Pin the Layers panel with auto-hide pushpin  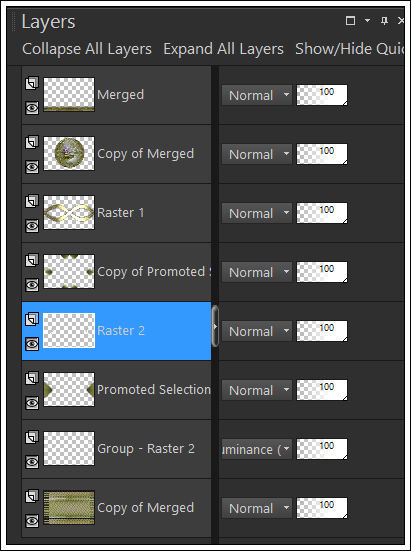[x=384, y=21]
